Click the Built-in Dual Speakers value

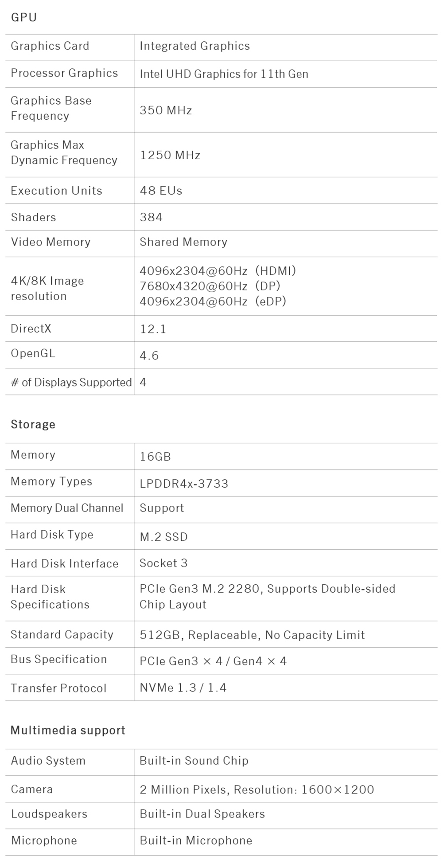click(202, 814)
